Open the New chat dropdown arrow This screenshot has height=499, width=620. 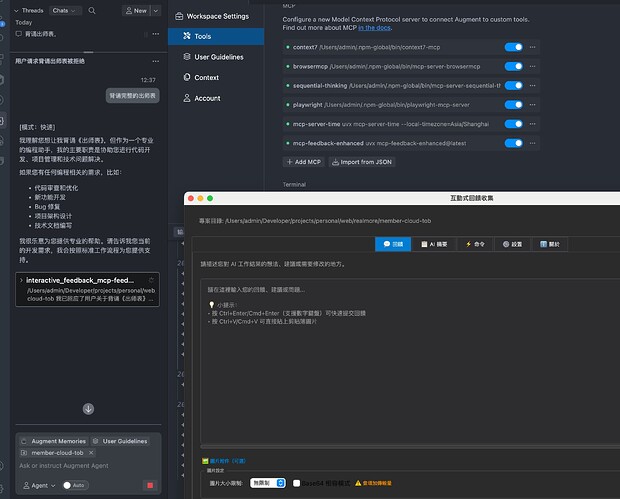[x=156, y=11]
